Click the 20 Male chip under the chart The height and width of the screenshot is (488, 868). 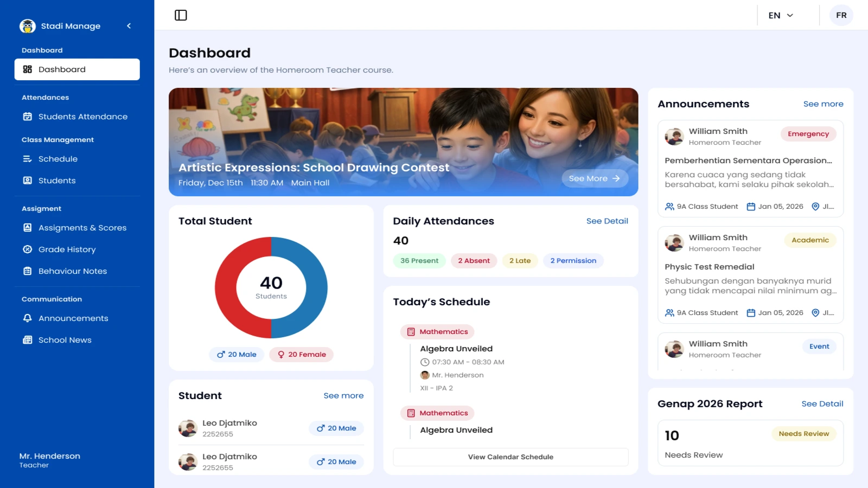click(x=237, y=355)
